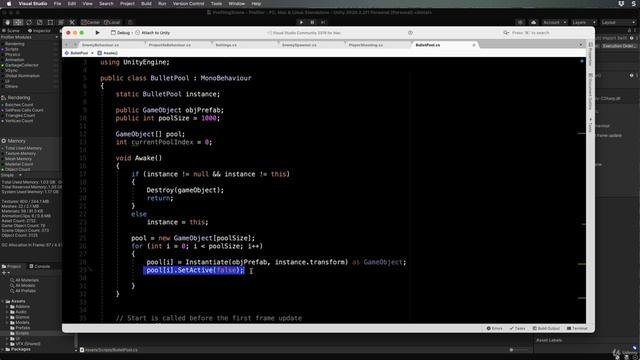Viewport: 640px width, 360px height.
Task: Open the Layers dropdown in Unity
Action: 583,22
